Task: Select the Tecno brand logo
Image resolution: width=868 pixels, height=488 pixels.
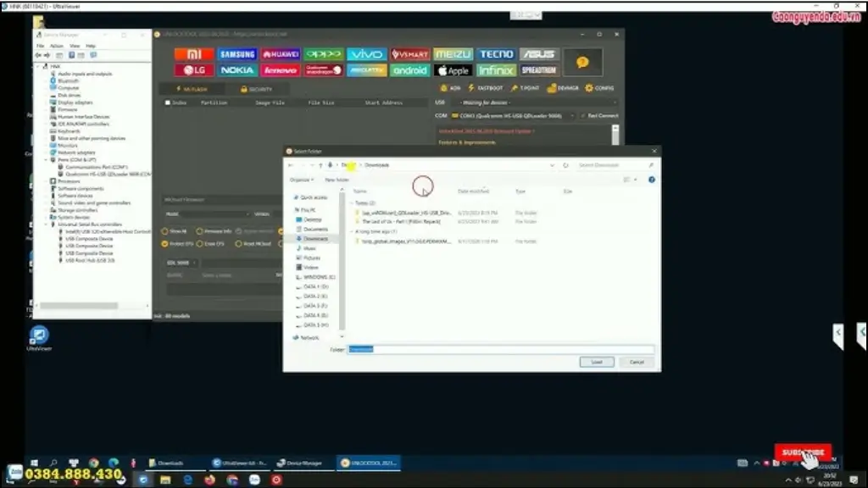Action: 496,54
